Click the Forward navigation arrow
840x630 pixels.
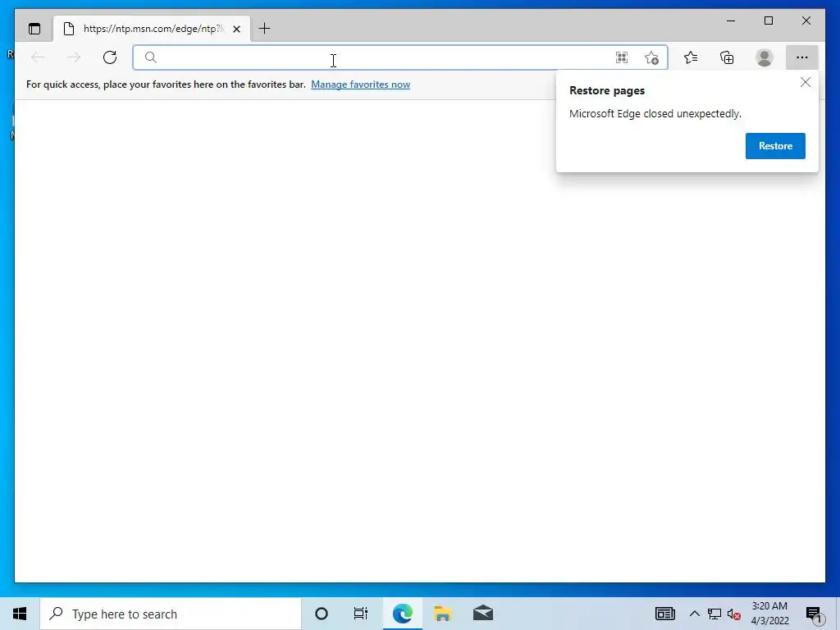[73, 57]
